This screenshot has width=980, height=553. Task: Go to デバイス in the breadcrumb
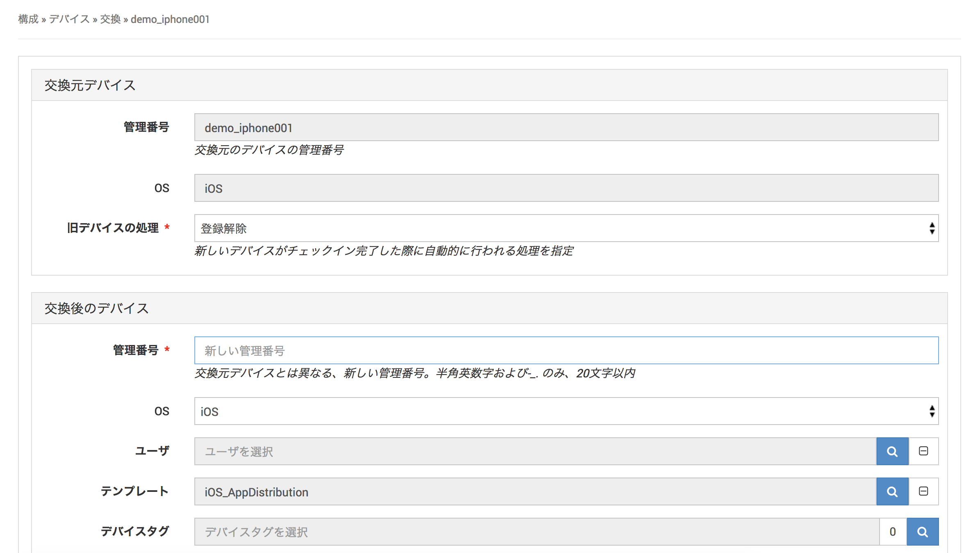(x=69, y=19)
